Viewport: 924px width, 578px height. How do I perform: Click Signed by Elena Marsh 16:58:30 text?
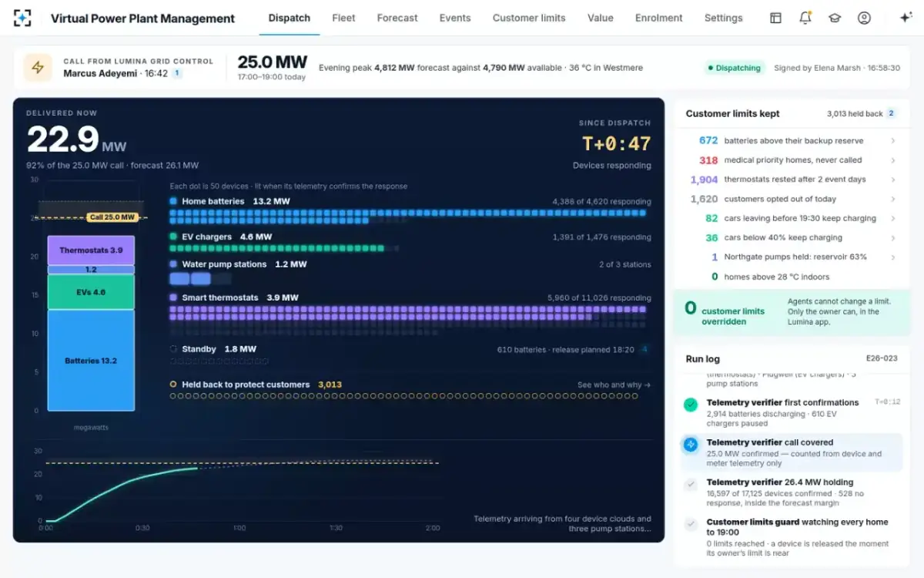(x=837, y=68)
